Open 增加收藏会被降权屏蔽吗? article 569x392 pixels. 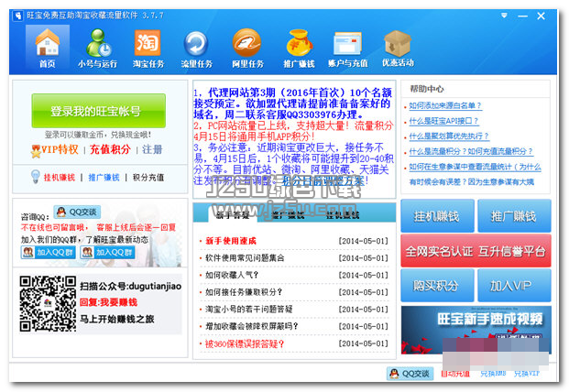tap(252, 326)
